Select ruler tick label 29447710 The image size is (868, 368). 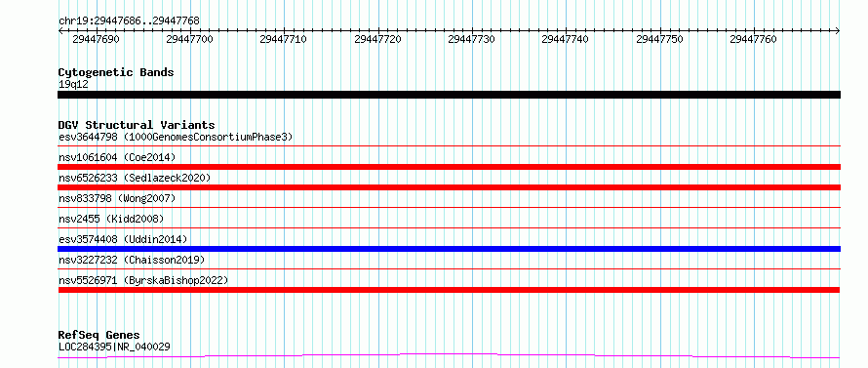pyautogui.click(x=284, y=39)
